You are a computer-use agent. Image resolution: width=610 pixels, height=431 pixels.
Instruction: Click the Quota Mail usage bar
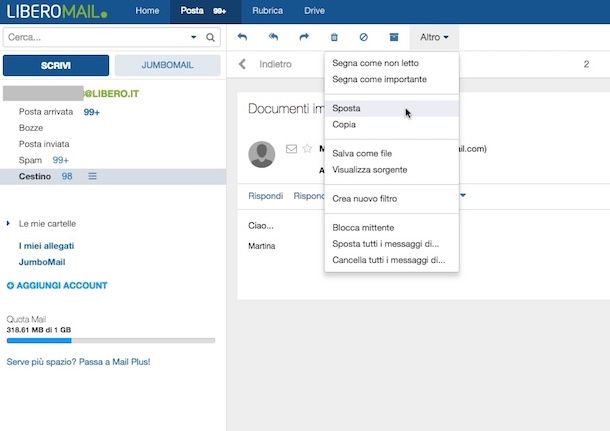(x=110, y=341)
